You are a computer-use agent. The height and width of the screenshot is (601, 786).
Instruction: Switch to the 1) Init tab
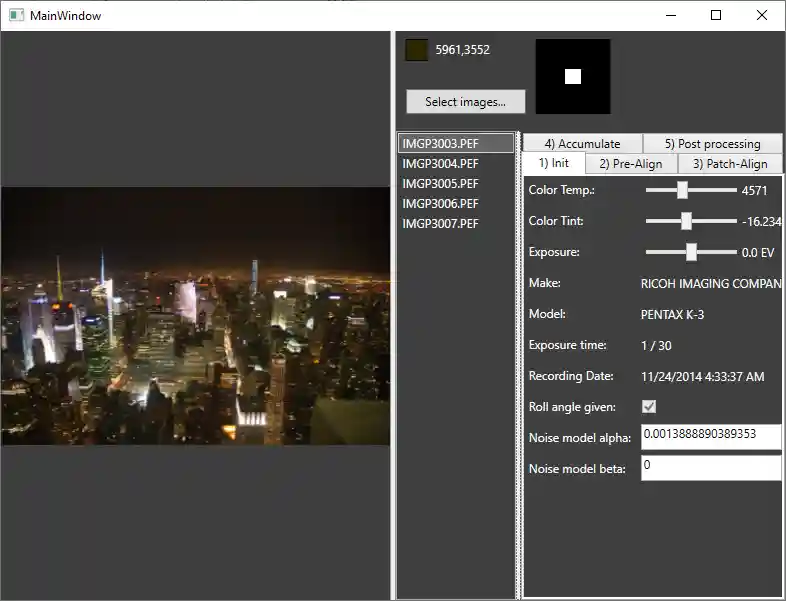tap(554, 164)
